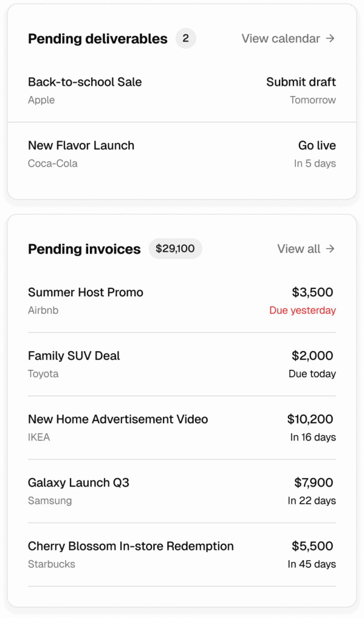Click the View calendar link
The image size is (364, 618).
(288, 39)
